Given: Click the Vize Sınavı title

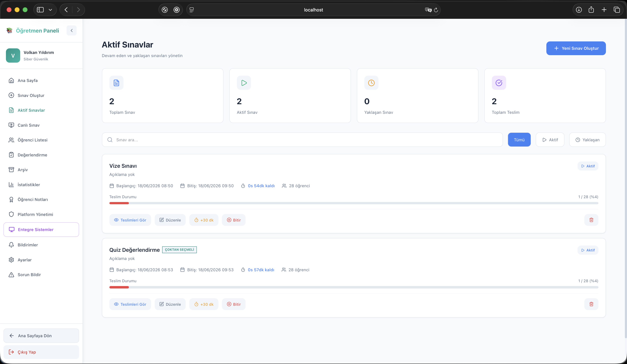Looking at the screenshot, I should coord(123,166).
